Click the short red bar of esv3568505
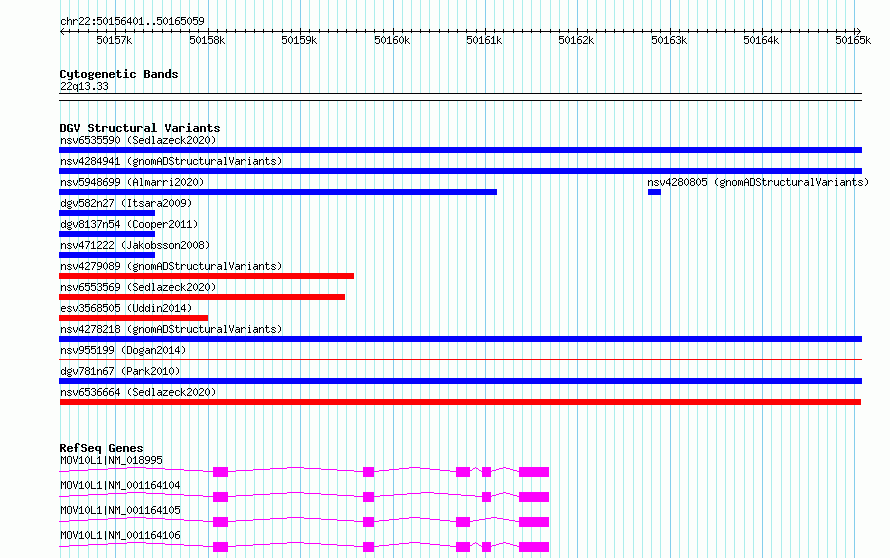 click(133, 318)
